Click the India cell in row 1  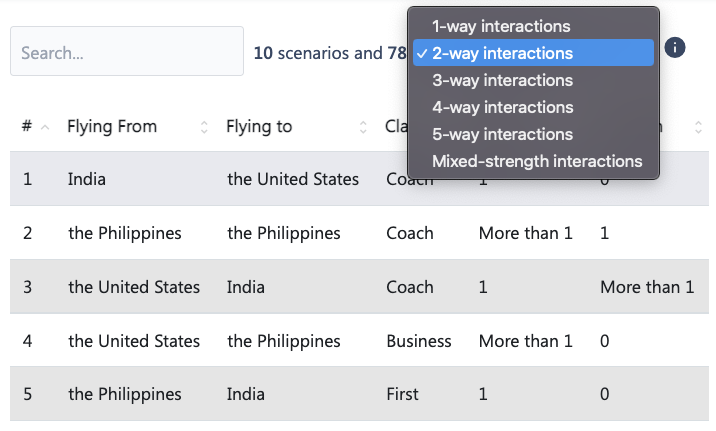click(x=87, y=180)
